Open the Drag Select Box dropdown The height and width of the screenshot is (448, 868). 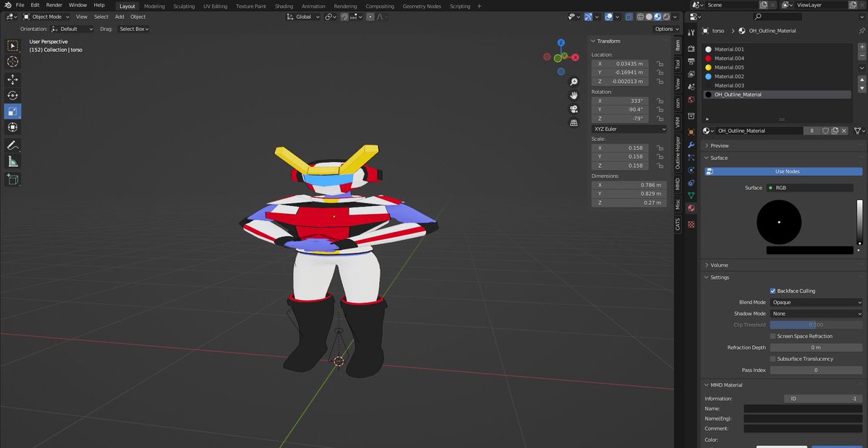(134, 29)
